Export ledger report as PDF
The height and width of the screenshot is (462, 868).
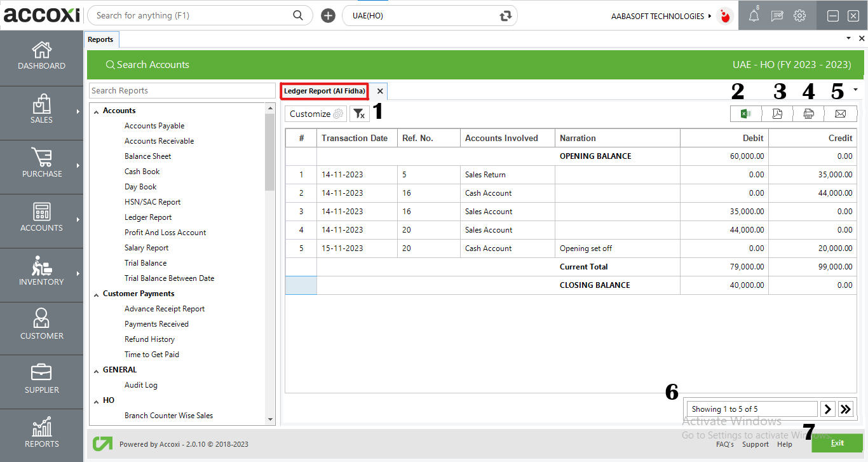777,114
